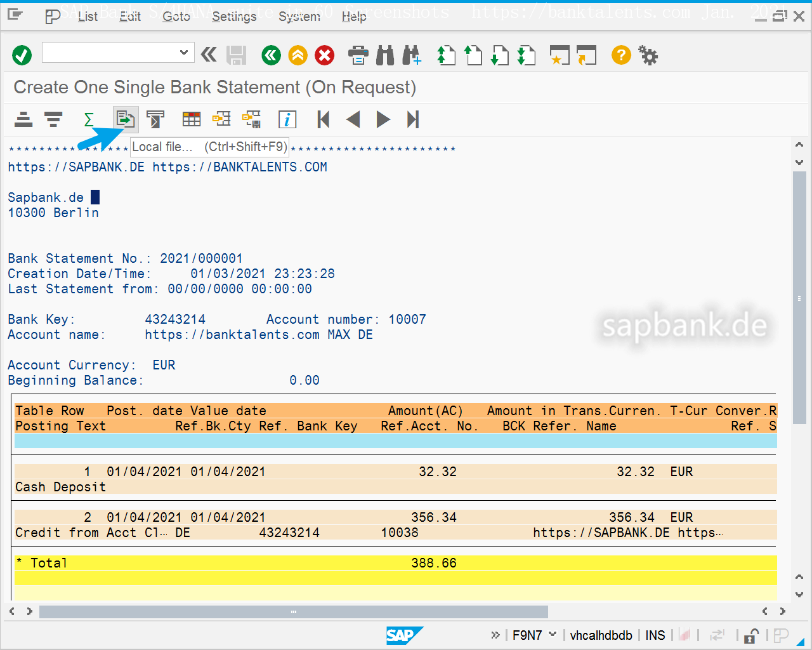Screen dimensions: 812x650
Task: Click the Sigma total icon
Action: (89, 119)
